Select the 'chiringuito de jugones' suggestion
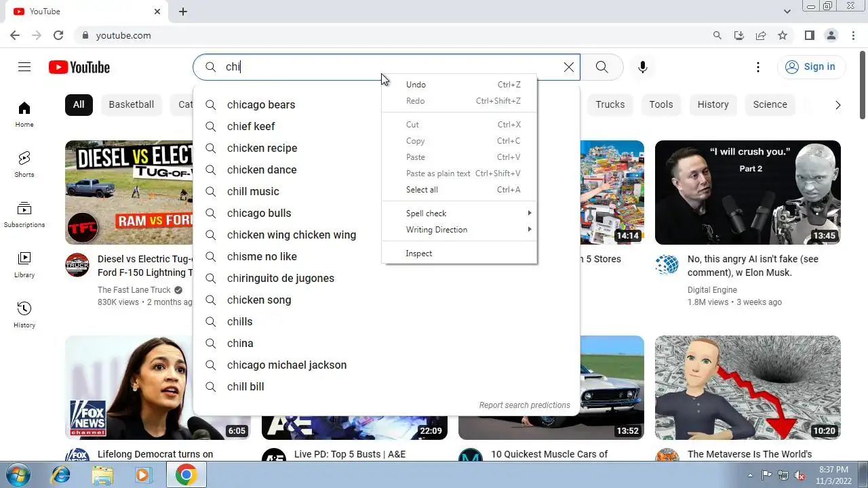This screenshot has height=488, width=868. tap(387, 278)
